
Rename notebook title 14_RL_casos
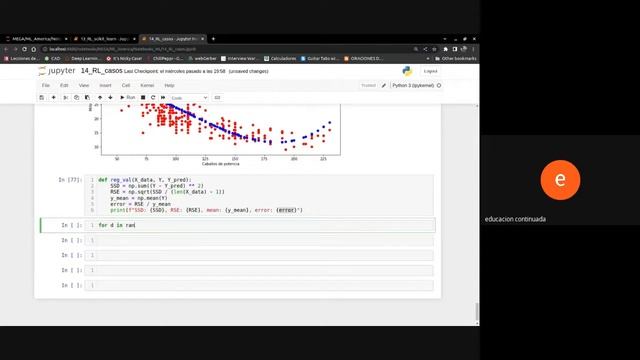click(101, 71)
